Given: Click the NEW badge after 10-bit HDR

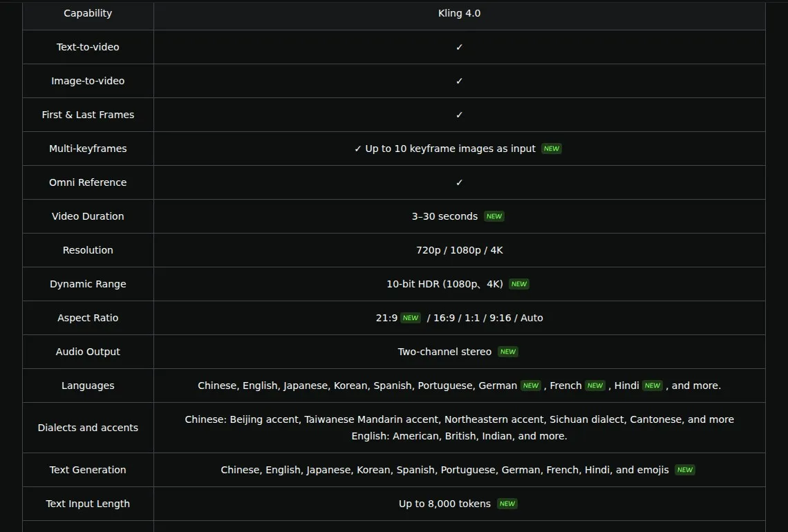Looking at the screenshot, I should (518, 285).
